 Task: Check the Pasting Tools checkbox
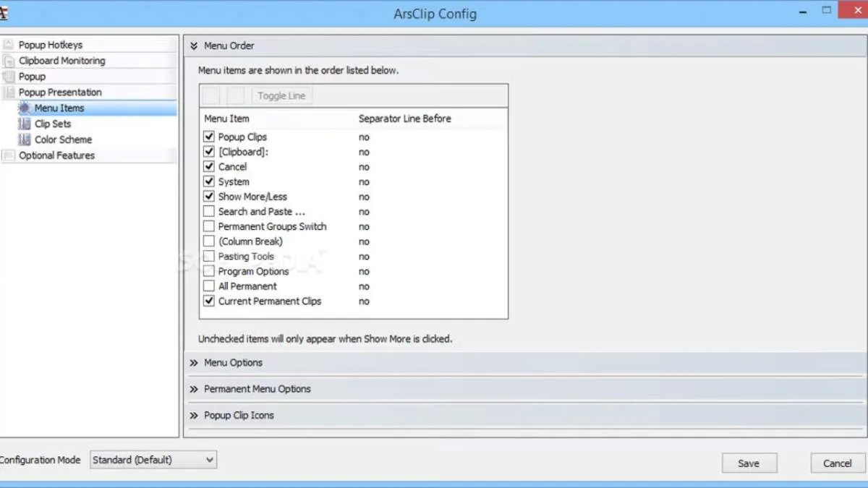coord(209,256)
